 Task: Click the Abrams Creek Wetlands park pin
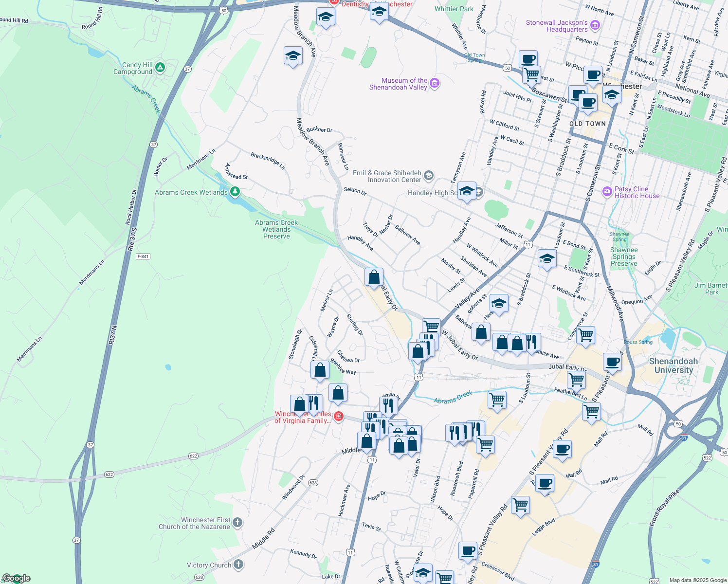235,192
